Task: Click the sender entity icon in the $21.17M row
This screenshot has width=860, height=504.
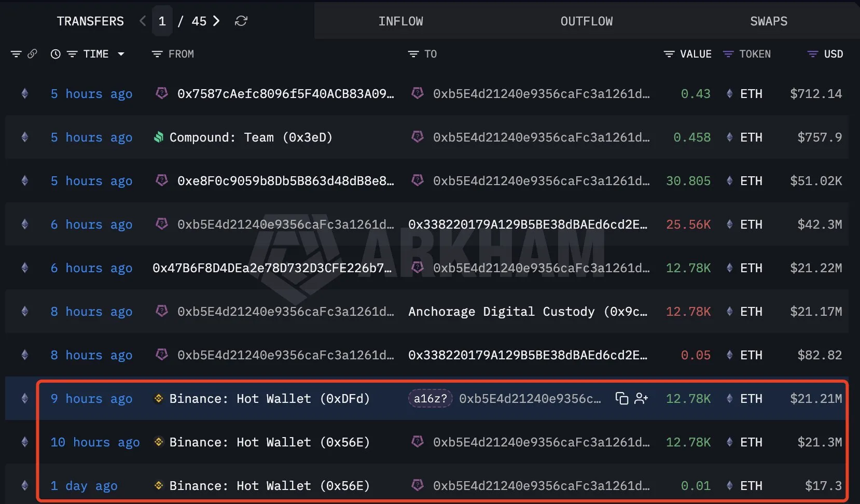Action: 162,311
